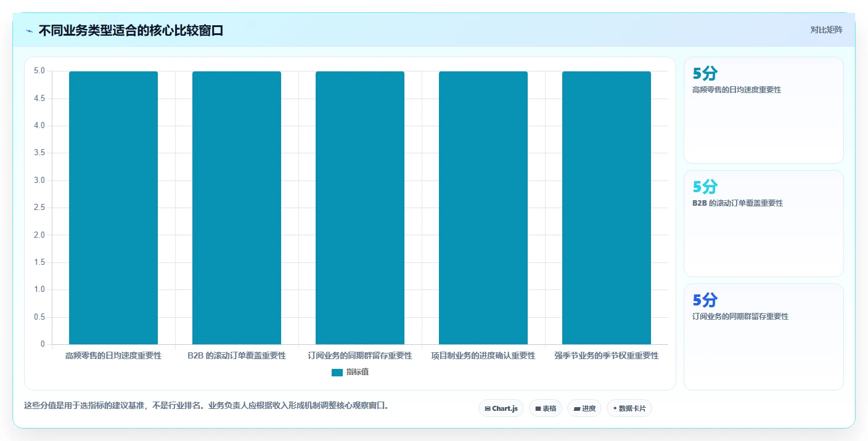Select the 数据卡片 chip
The height and width of the screenshot is (441, 868).
pos(629,408)
